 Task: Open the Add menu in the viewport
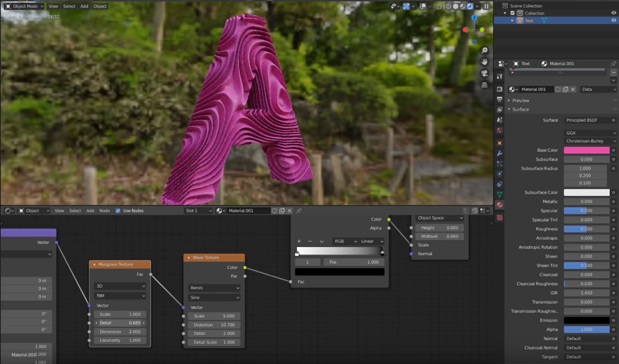point(84,6)
